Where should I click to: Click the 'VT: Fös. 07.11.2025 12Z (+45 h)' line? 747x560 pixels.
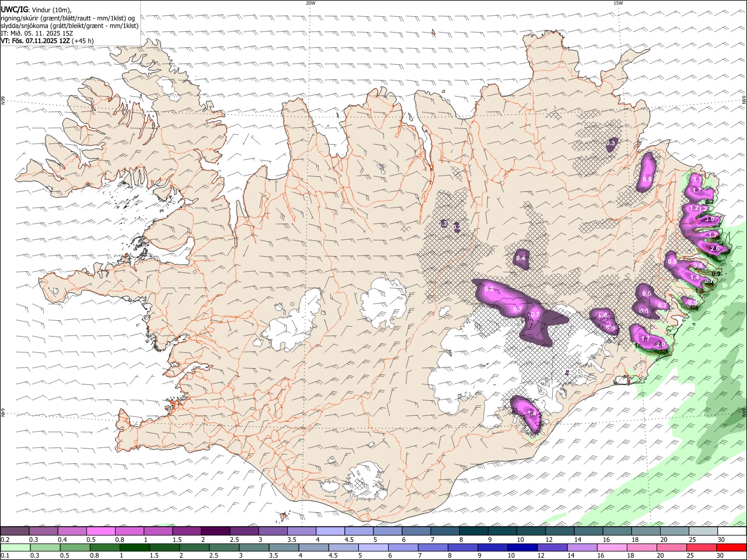pyautogui.click(x=47, y=41)
